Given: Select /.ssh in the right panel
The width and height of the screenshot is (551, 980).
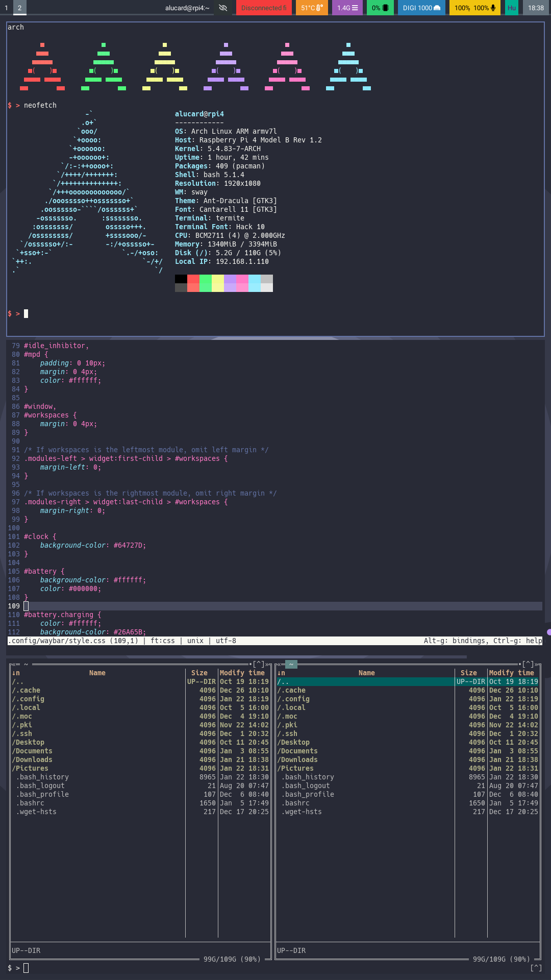Looking at the screenshot, I should 408,733.
